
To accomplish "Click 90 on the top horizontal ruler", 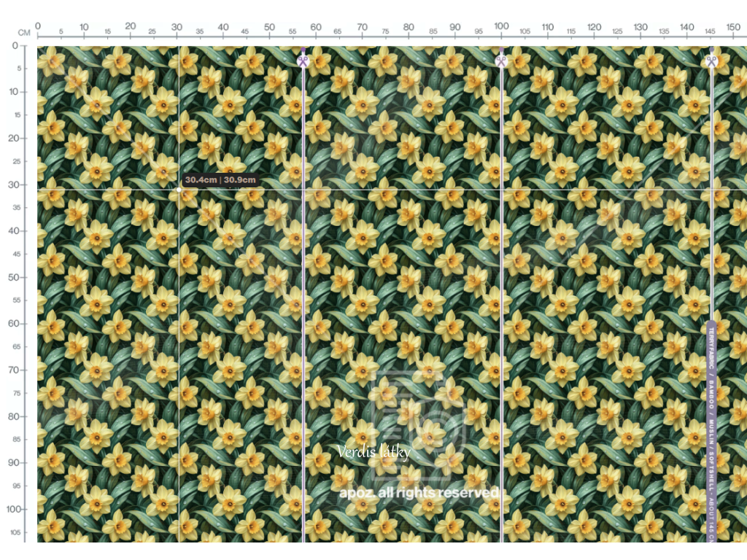I will [x=455, y=27].
